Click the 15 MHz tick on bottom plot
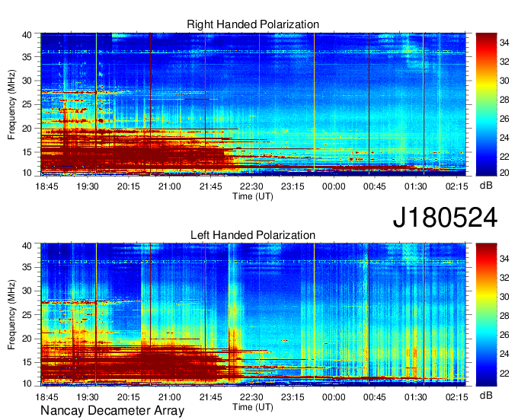This screenshot has height=420, width=518. pos(27,363)
